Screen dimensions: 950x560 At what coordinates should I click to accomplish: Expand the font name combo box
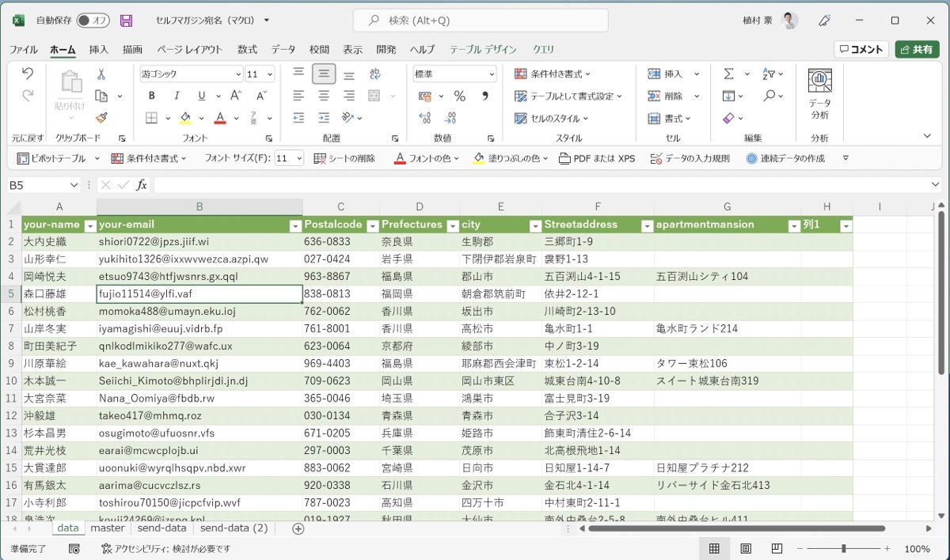pyautogui.click(x=238, y=74)
